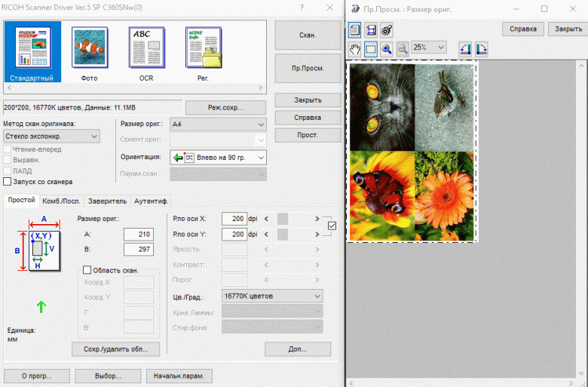Click the О прогр... button
Screen dimensions: 588x387
(x=37, y=376)
